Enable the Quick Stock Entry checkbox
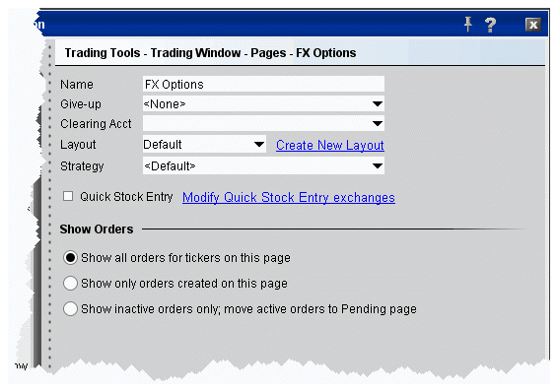Viewport: 558px width, 392px height. point(68,196)
